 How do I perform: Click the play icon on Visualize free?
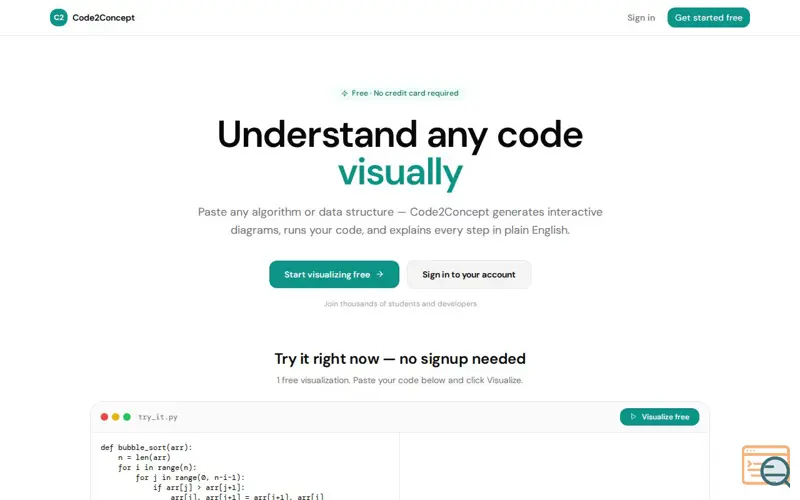[633, 417]
